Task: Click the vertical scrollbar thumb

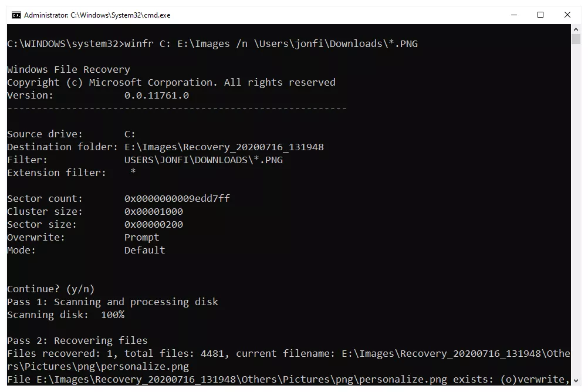Action: tap(576, 39)
